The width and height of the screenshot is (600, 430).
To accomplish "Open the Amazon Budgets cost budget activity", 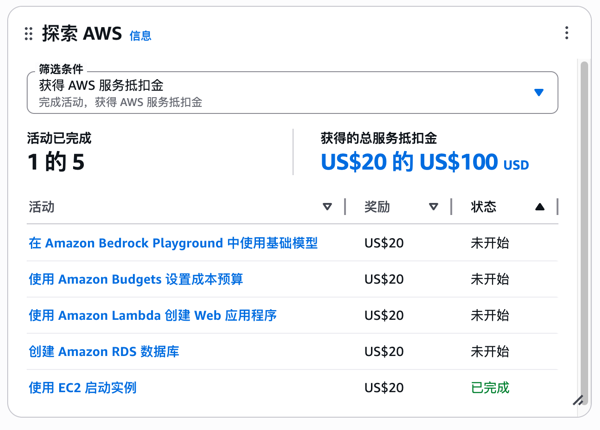I will tap(136, 279).
